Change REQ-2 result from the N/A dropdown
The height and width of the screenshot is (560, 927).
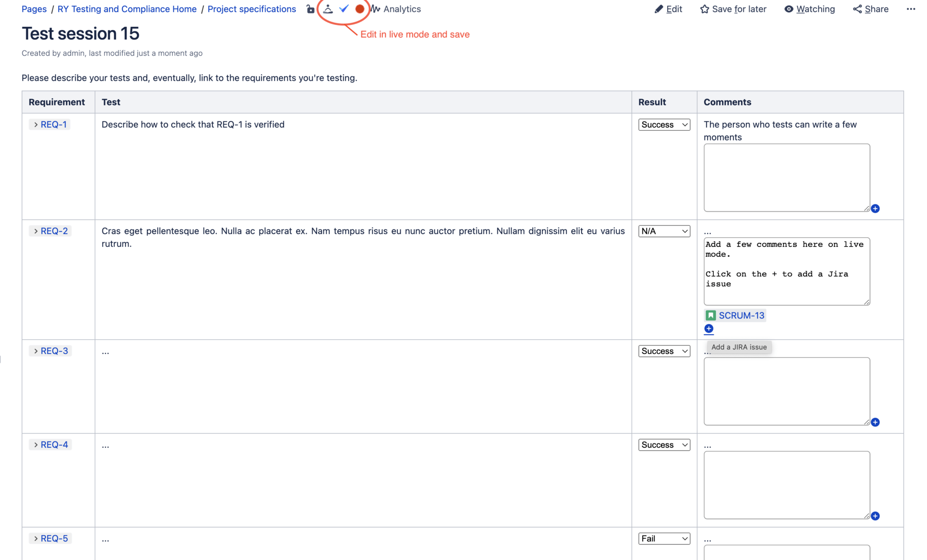(664, 231)
